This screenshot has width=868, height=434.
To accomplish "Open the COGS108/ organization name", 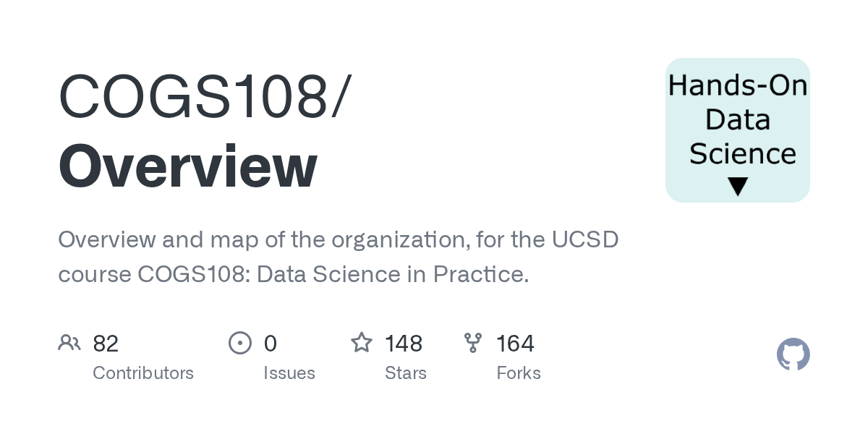I will [x=205, y=96].
